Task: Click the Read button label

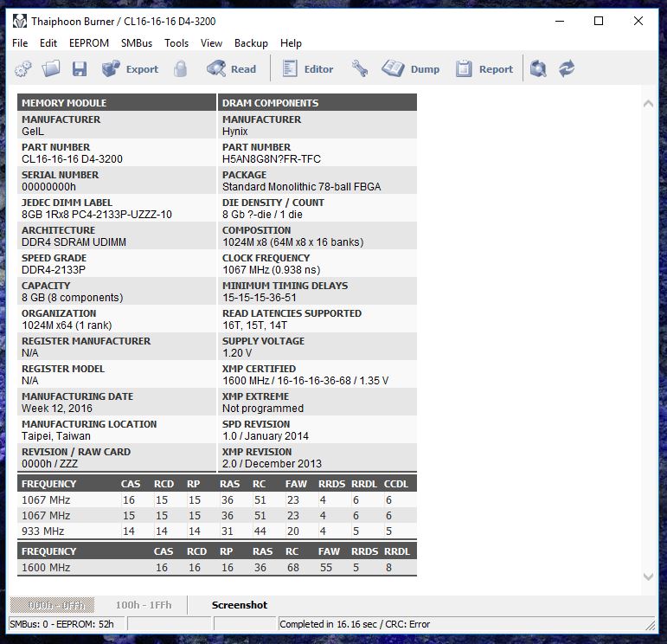Action: [x=243, y=69]
